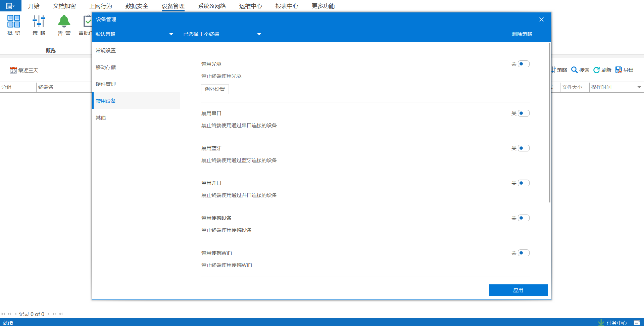This screenshot has width=644, height=326.
Task: Select 移动存储 in the sidebar
Action: (x=106, y=67)
